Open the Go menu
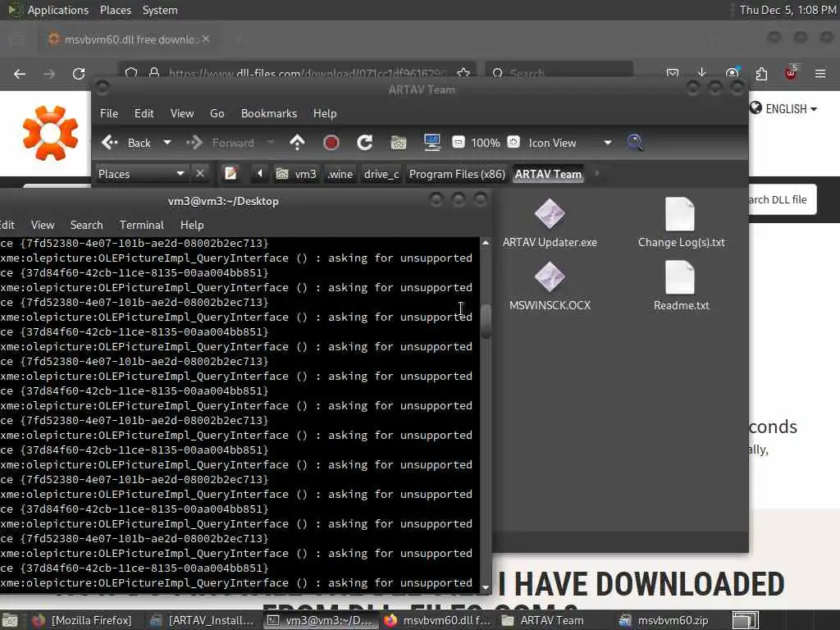The image size is (840, 630). click(x=217, y=113)
